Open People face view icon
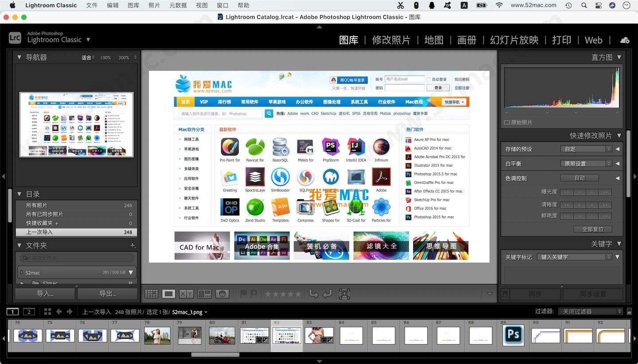This screenshot has height=364, width=638. coord(223,294)
